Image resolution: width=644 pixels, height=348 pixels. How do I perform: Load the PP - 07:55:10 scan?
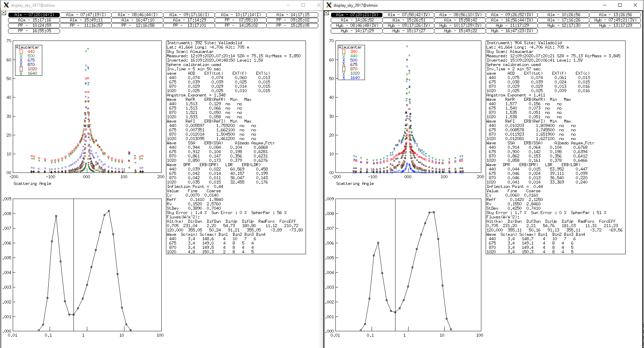240,20
